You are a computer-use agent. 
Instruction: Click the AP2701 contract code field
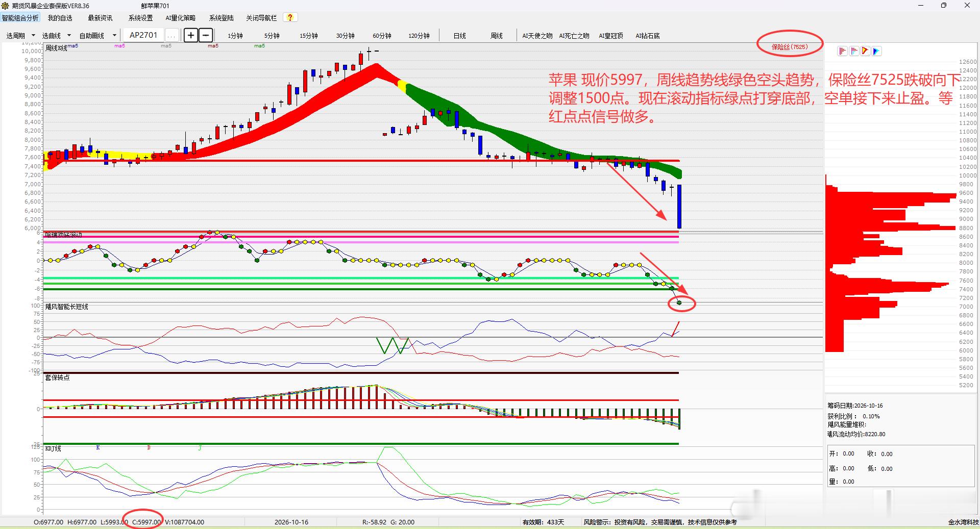pyautogui.click(x=143, y=35)
